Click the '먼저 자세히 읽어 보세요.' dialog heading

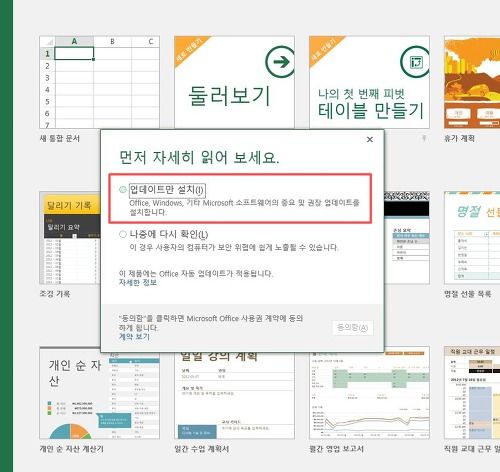(x=199, y=157)
